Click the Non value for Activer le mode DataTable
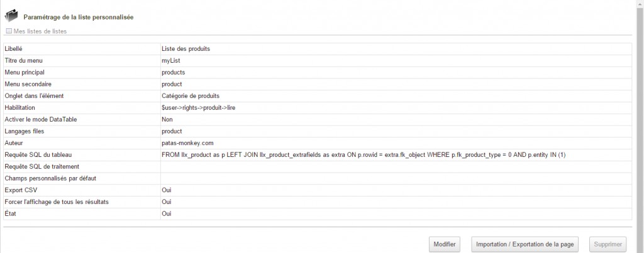 167,119
